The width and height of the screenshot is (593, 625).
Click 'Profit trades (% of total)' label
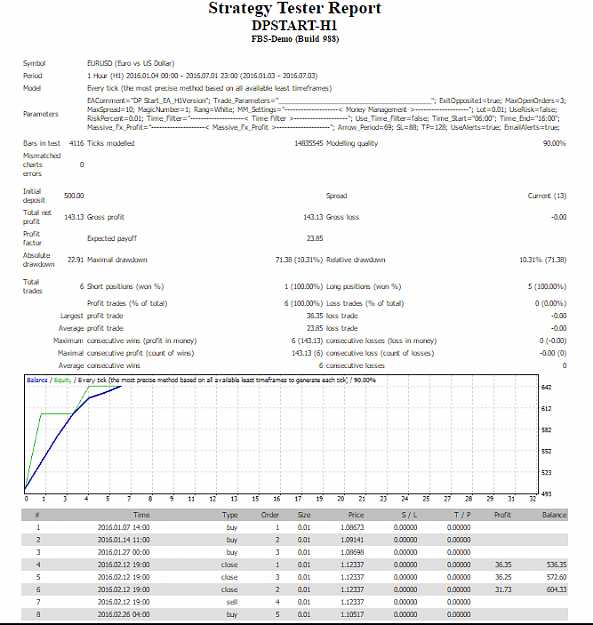click(127, 303)
